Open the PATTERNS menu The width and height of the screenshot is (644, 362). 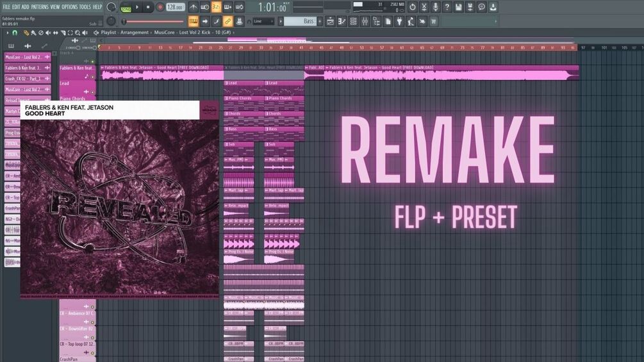click(40, 7)
